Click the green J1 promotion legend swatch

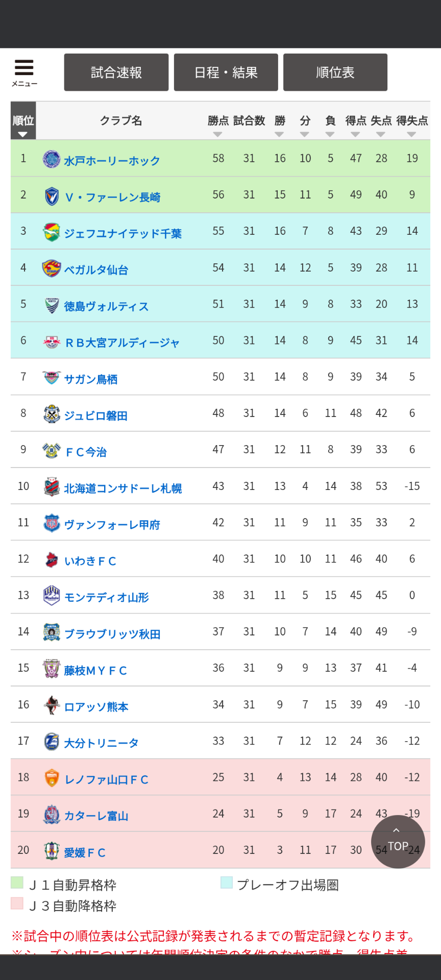[x=17, y=883]
